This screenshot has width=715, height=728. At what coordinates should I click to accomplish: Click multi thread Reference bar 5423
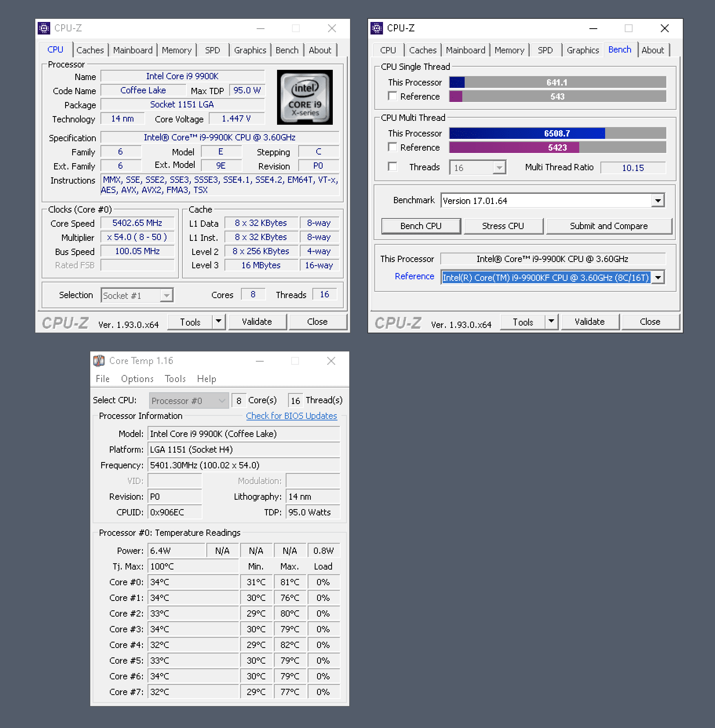tap(558, 147)
